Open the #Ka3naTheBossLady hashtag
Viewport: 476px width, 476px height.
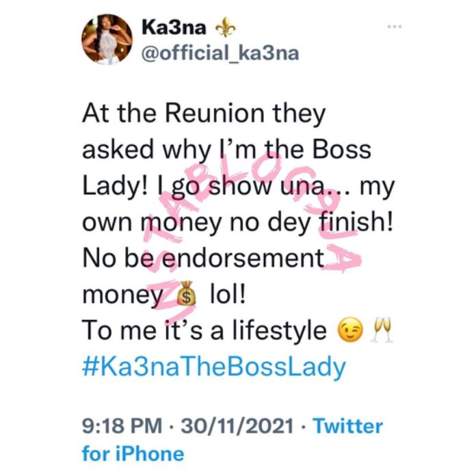[x=214, y=367]
